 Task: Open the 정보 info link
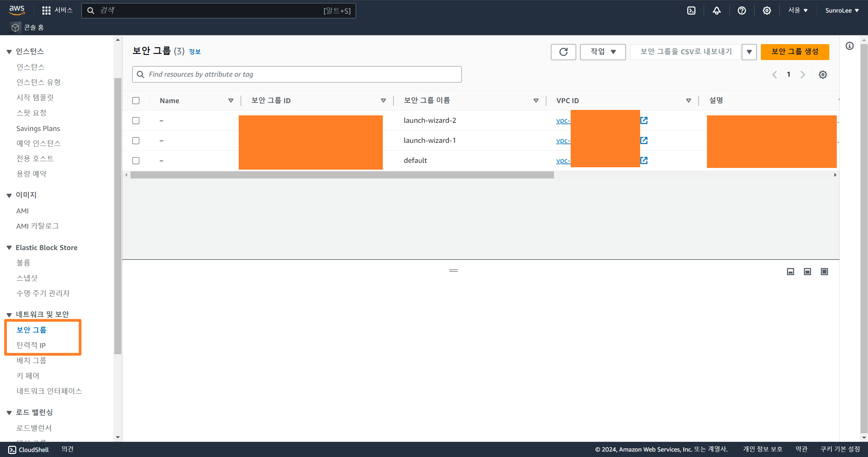coord(195,52)
